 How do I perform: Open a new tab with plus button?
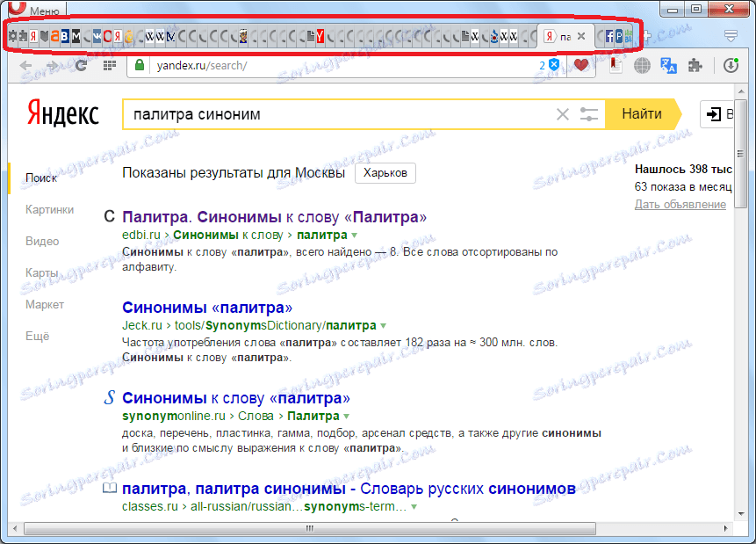point(646,36)
